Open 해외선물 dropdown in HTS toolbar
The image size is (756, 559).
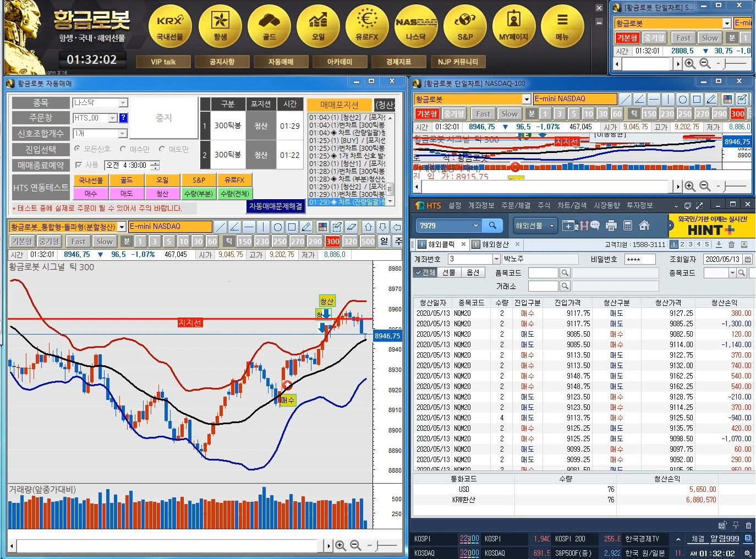pos(535,226)
